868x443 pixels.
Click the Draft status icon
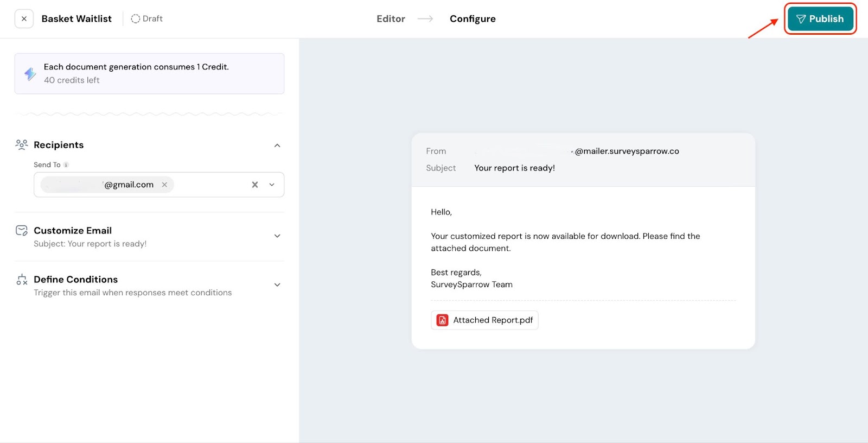point(136,19)
